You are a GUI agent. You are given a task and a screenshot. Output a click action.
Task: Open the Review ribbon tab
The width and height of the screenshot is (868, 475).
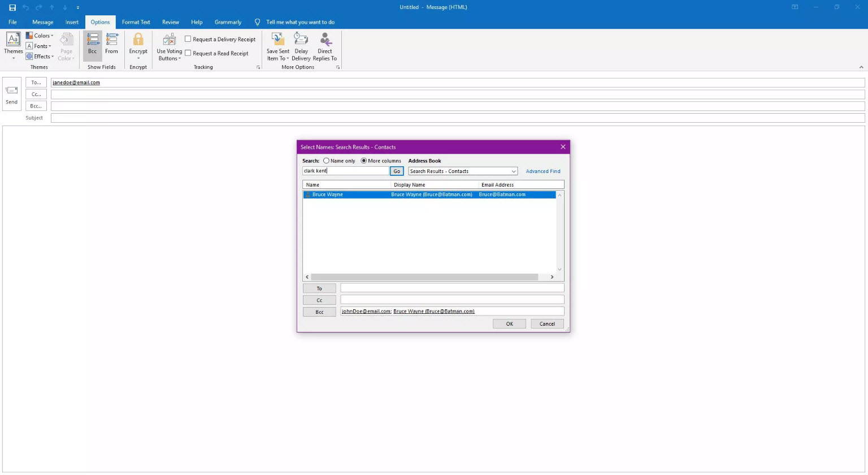170,22
